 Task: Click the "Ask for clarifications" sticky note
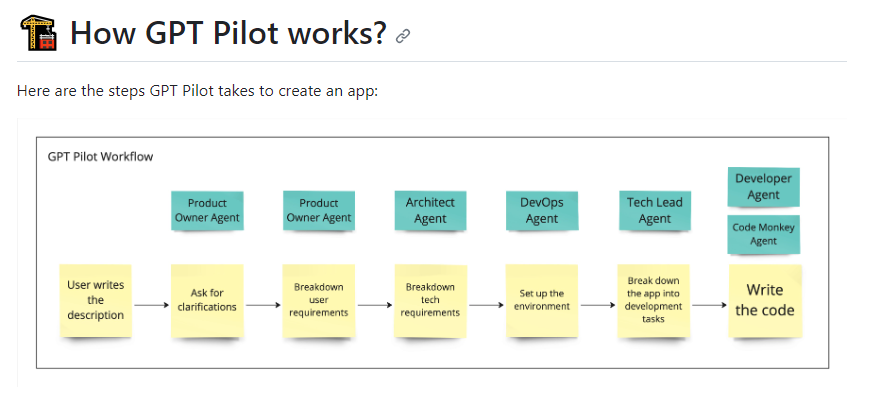[207, 301]
